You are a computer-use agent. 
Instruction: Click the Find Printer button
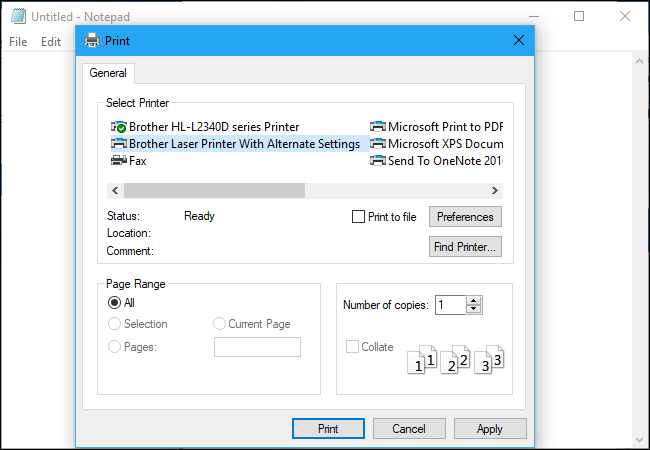465,246
